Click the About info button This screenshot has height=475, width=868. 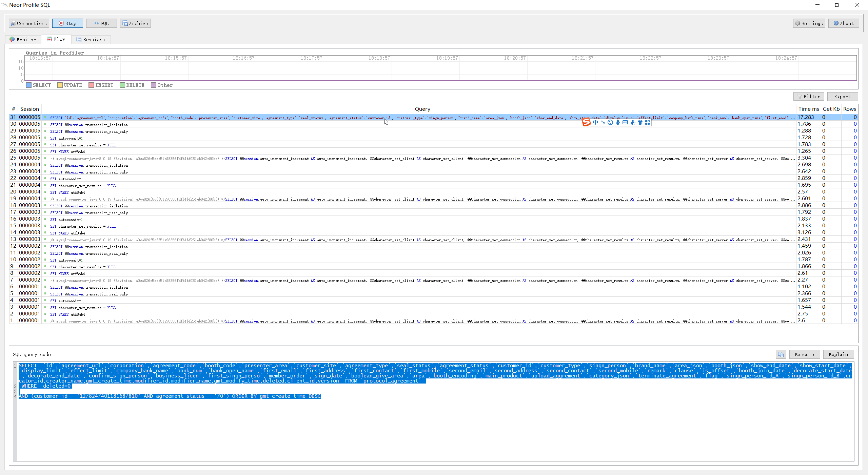click(843, 23)
